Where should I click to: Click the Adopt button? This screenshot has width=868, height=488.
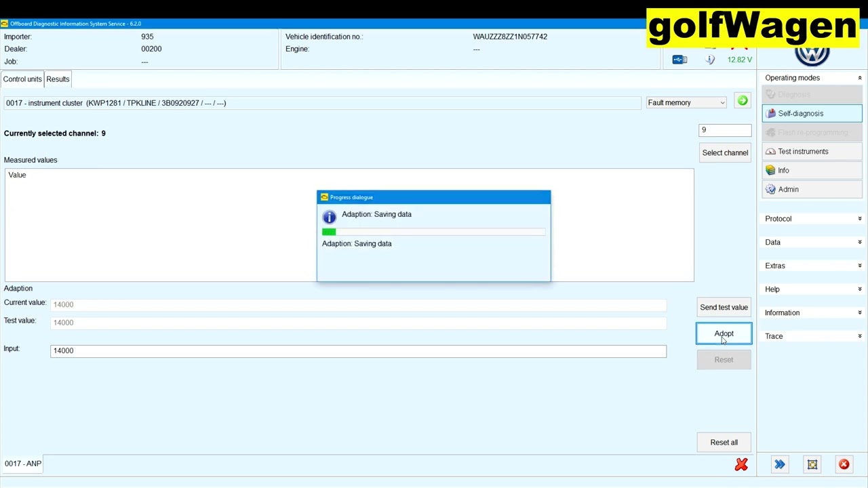coord(724,334)
